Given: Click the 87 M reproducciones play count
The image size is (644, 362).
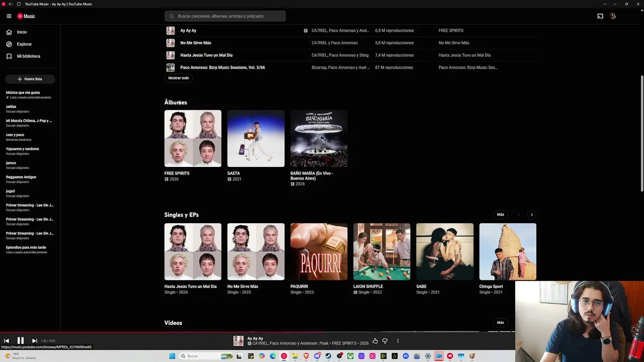Looking at the screenshot, I should [x=394, y=67].
